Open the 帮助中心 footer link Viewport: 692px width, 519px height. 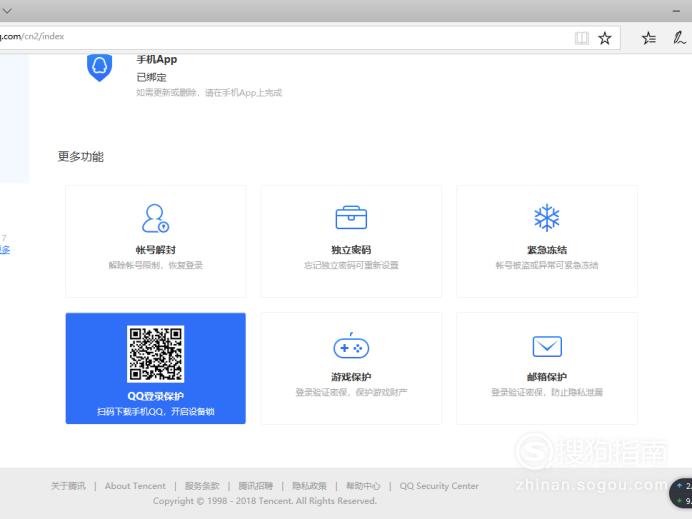363,486
